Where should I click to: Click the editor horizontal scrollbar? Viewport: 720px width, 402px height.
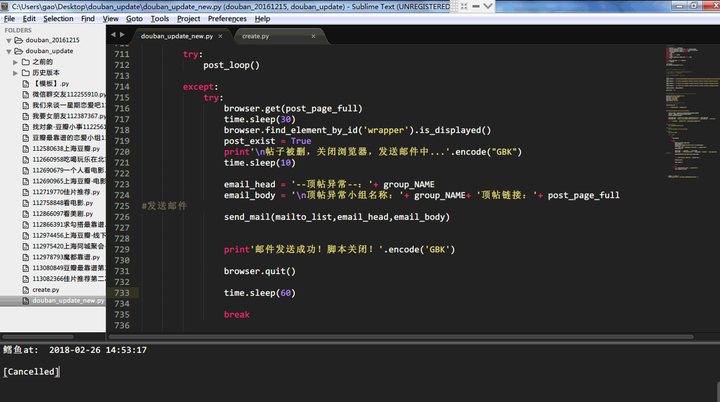pos(401,337)
